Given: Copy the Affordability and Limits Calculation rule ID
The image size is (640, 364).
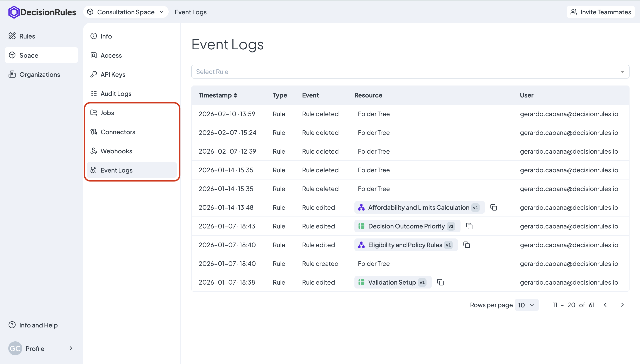Looking at the screenshot, I should coord(493,208).
